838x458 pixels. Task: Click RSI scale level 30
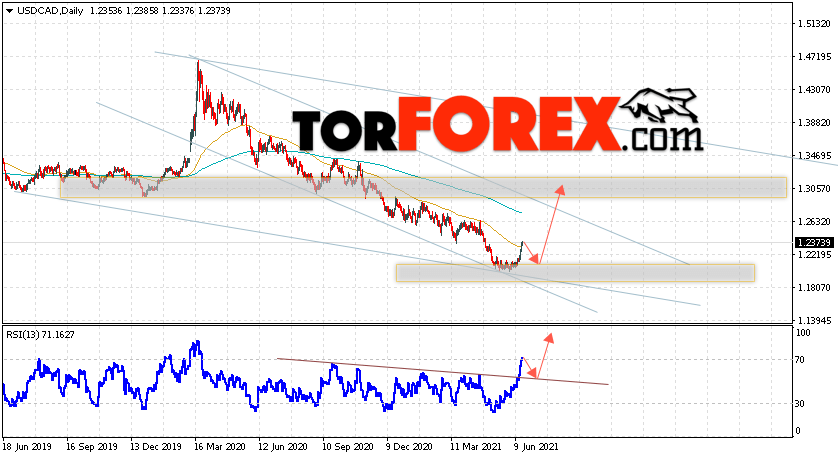[800, 404]
